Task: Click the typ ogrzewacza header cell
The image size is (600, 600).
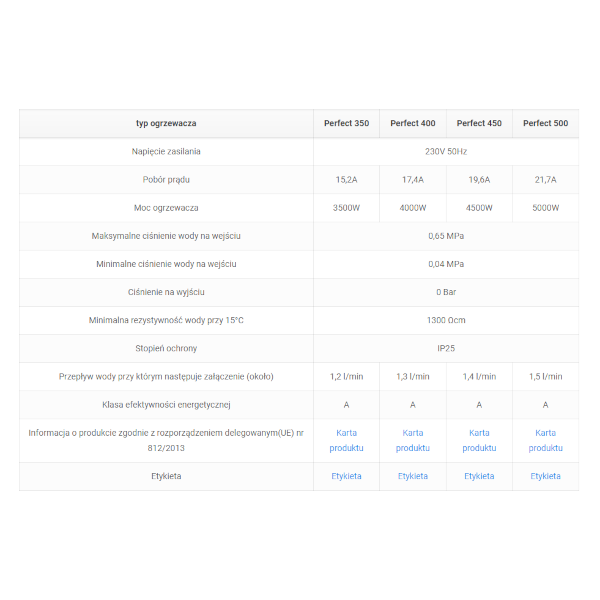Action: (166, 124)
